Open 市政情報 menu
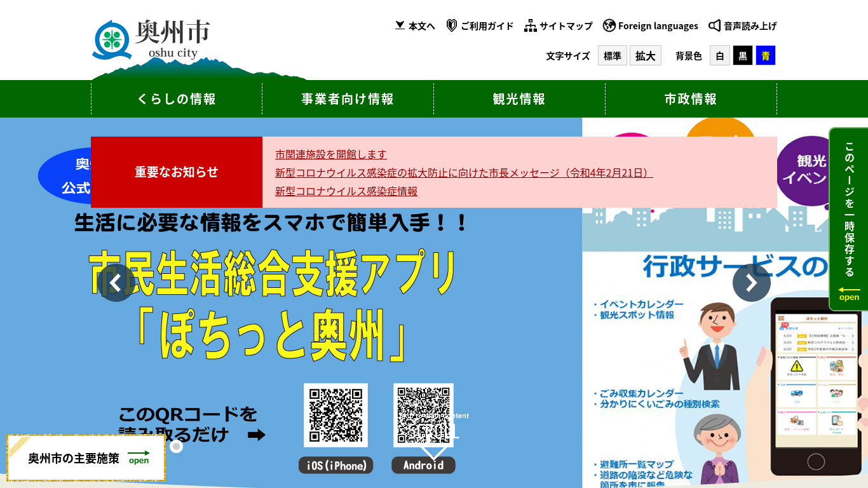Image resolution: width=868 pixels, height=488 pixels. (x=691, y=99)
